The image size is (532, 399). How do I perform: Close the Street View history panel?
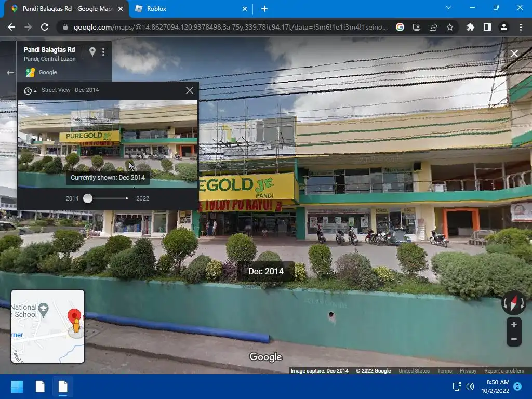tap(189, 90)
